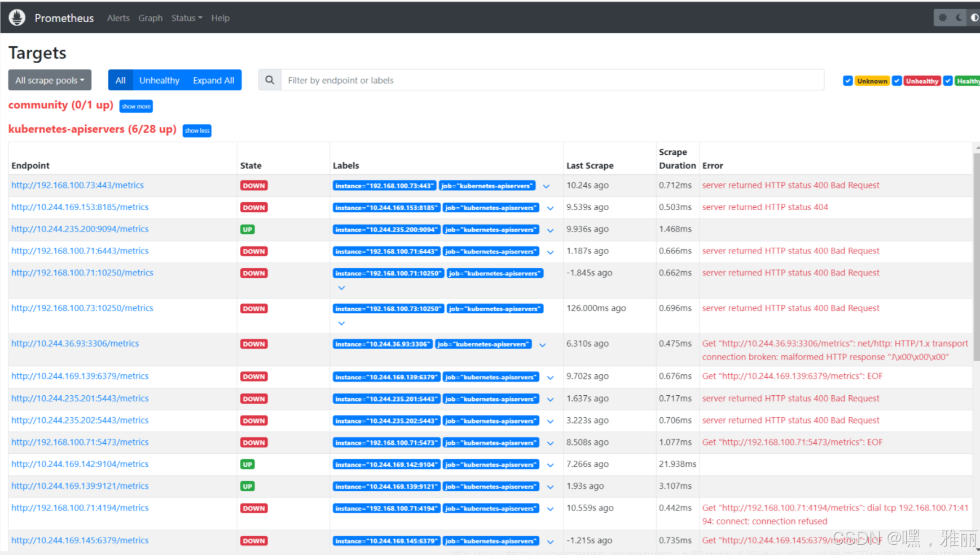The height and width of the screenshot is (555, 980).
Task: Click instance="192.168.100.71:5473" label badge
Action: tap(386, 443)
